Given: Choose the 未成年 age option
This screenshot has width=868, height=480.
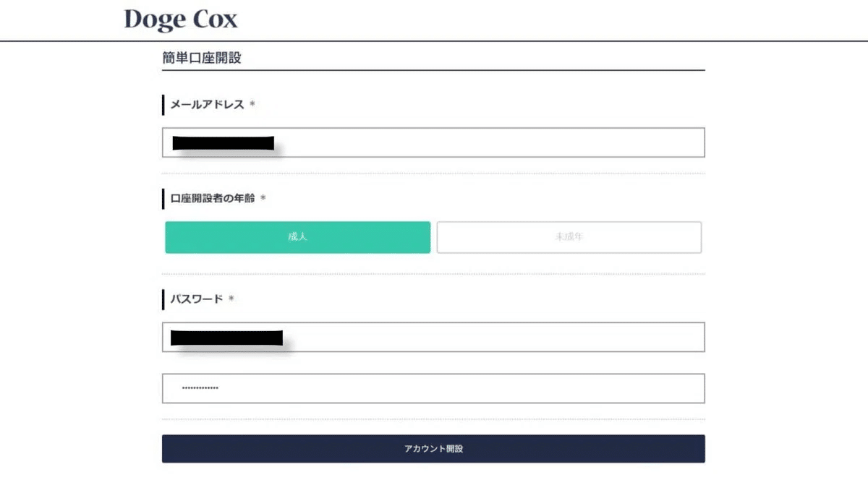Looking at the screenshot, I should coord(569,237).
